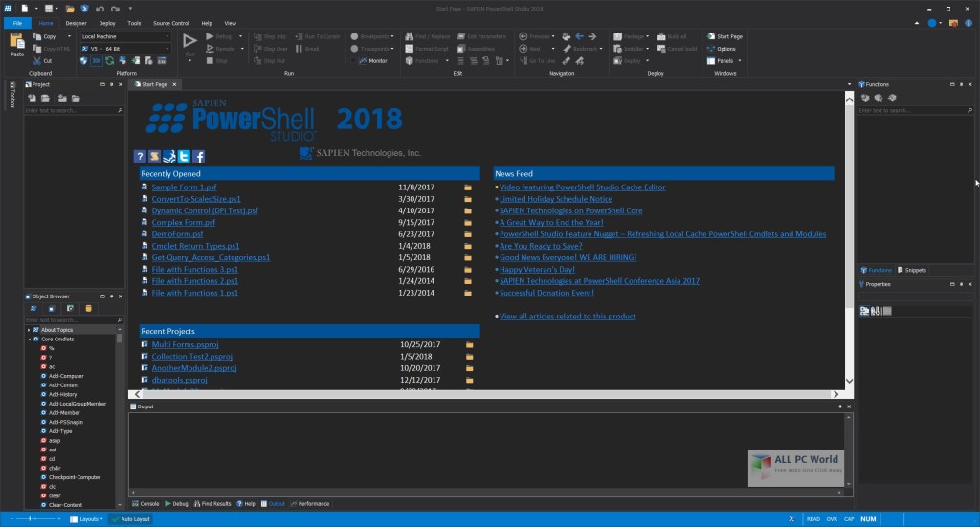Toggle pin on the Project panel
Image resolution: width=980 pixels, height=527 pixels.
(x=111, y=84)
